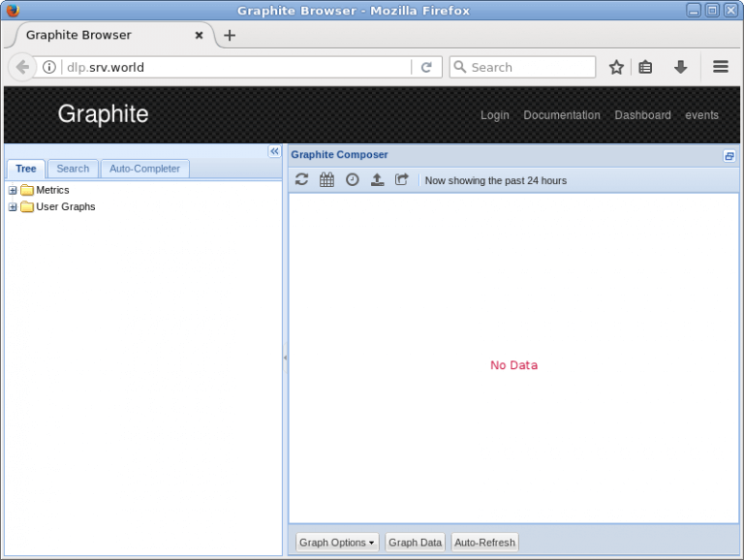Click the panel splitter collapse handle

[x=285, y=358]
